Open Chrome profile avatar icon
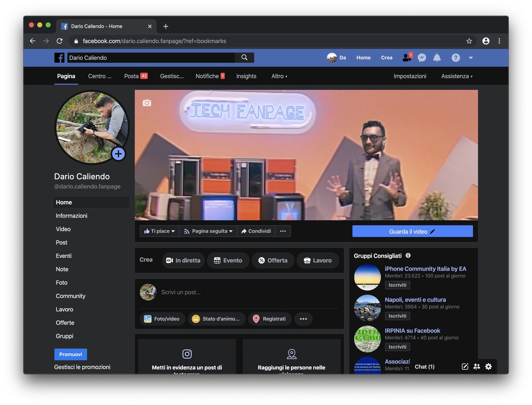Screen dimensions: 532x405 [x=486, y=41]
